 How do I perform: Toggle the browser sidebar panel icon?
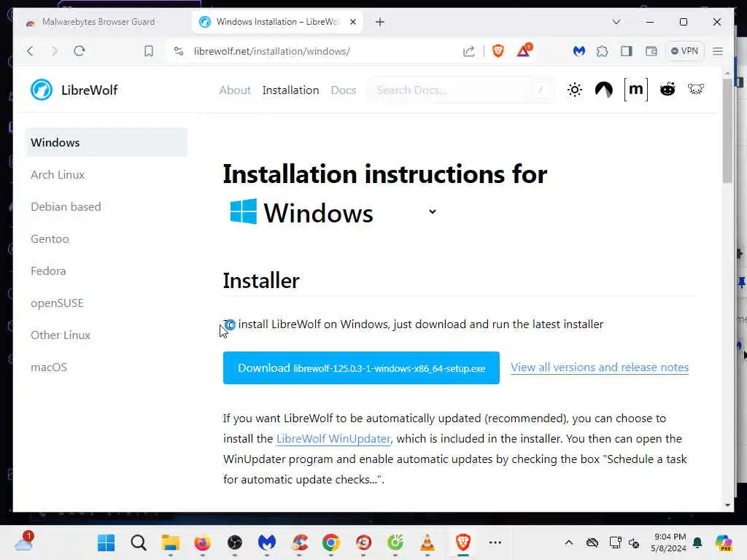(626, 51)
